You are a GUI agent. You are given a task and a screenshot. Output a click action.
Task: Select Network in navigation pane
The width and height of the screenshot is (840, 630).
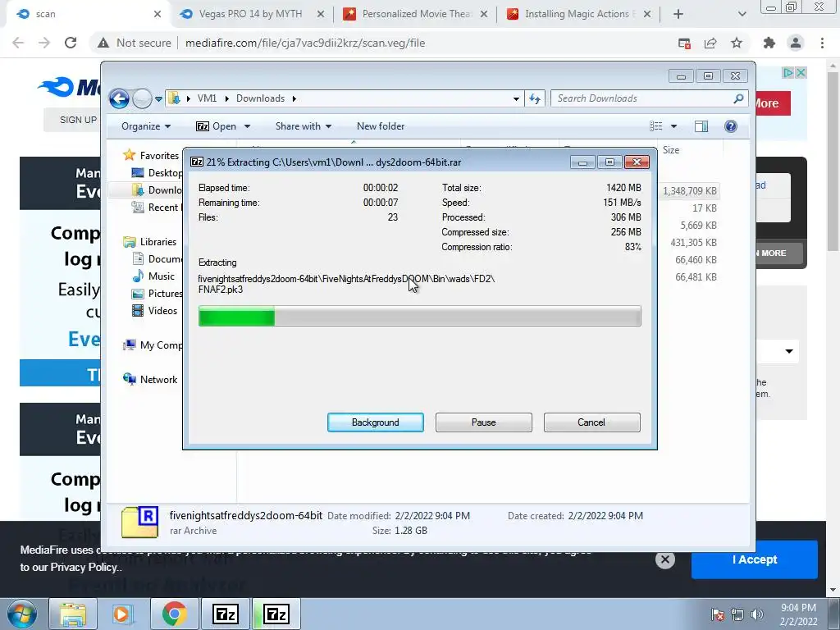pyautogui.click(x=150, y=379)
